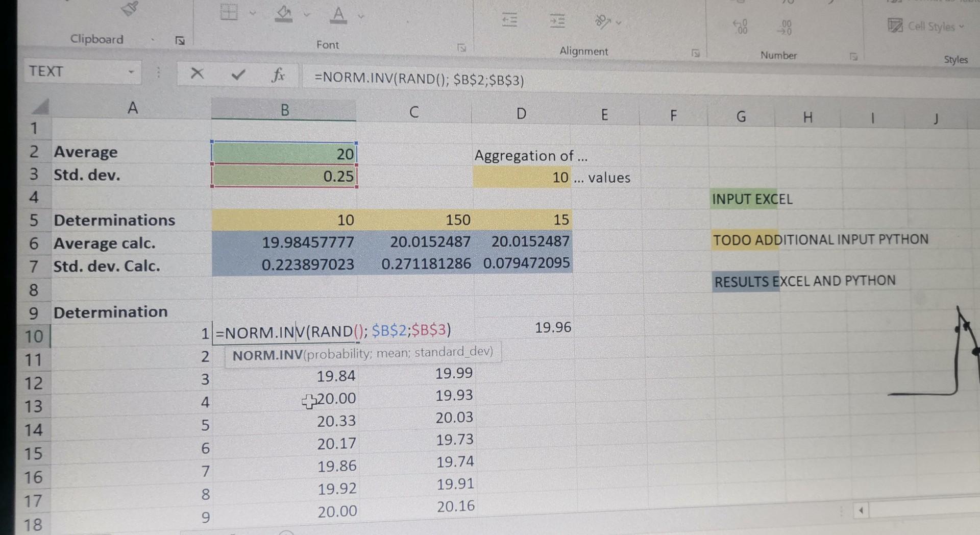Select cell showing 0.079472095
The image size is (980, 535).
[x=523, y=263]
